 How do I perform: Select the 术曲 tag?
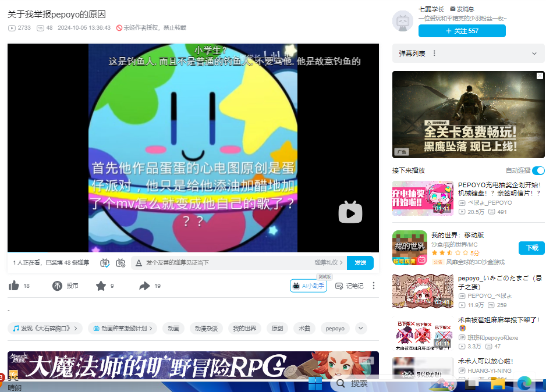(304, 329)
